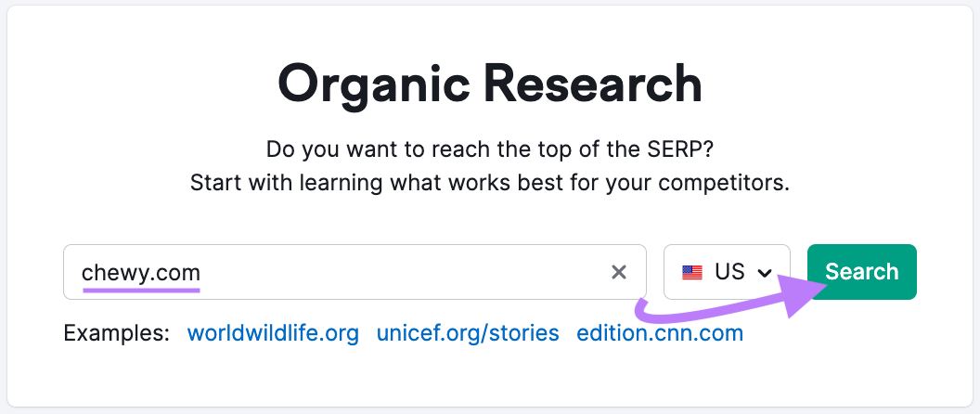Click the Organic Research heading
Image resolution: width=980 pixels, height=414 pixels.
(490, 84)
